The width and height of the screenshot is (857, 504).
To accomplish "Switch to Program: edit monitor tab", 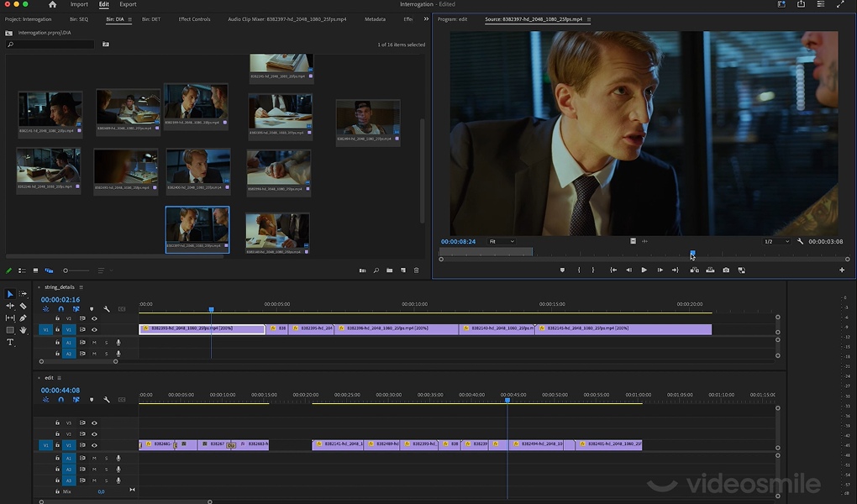I will [x=452, y=19].
